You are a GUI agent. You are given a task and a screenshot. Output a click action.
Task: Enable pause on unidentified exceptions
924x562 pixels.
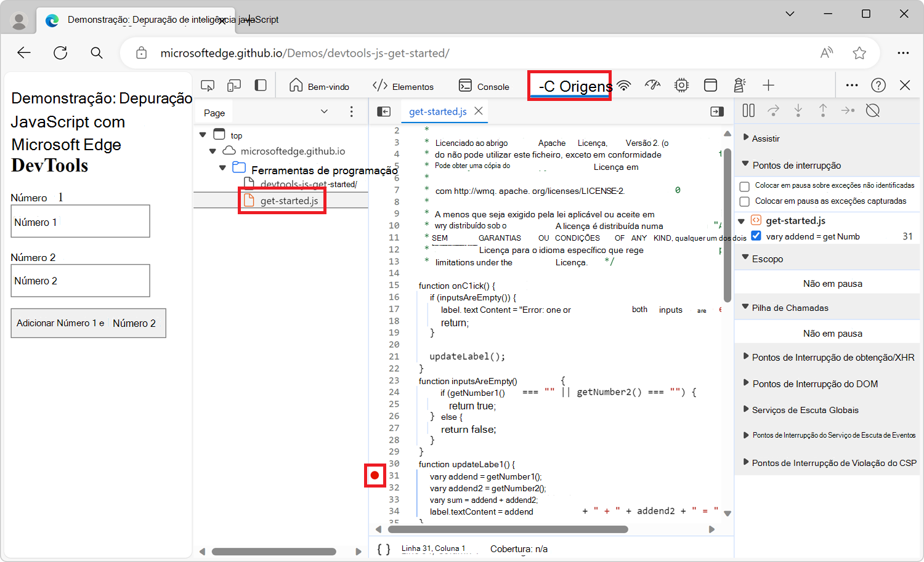[745, 185]
